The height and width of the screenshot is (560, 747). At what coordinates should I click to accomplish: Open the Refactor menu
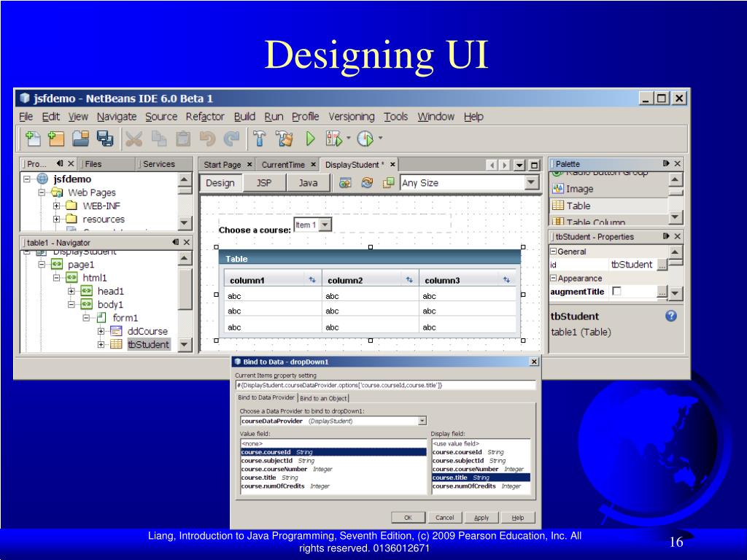[205, 117]
